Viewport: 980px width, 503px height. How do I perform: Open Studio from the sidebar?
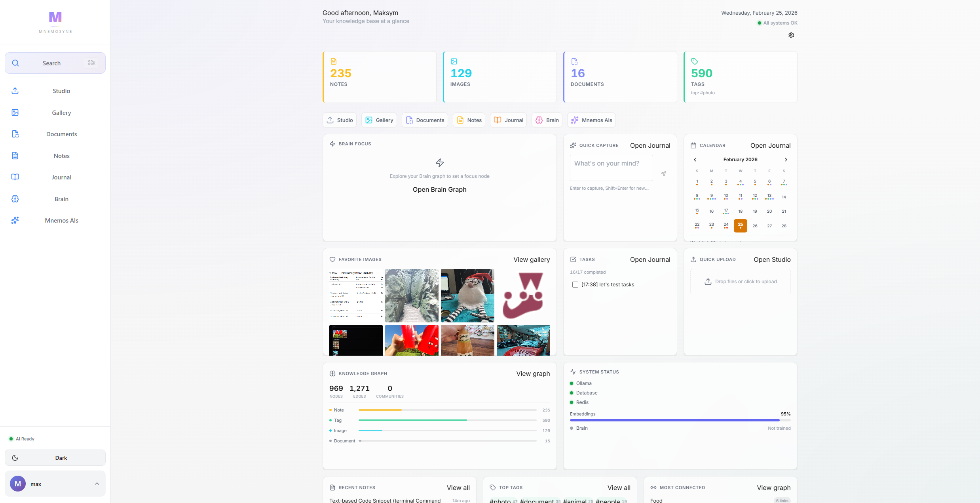55,91
